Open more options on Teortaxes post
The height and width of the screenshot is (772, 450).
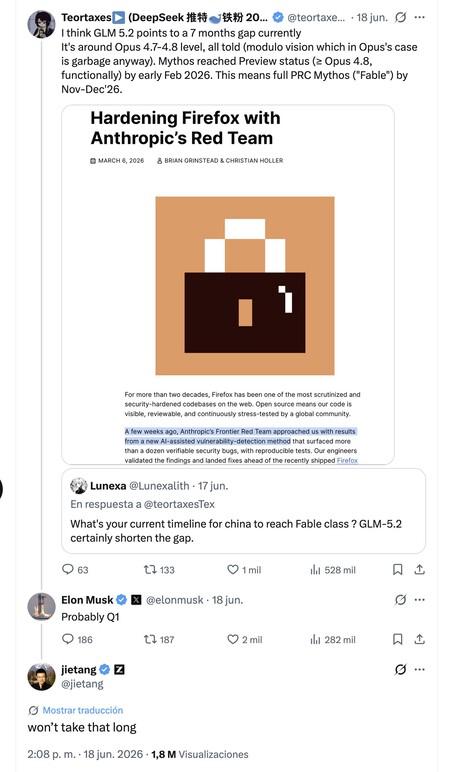tap(419, 18)
